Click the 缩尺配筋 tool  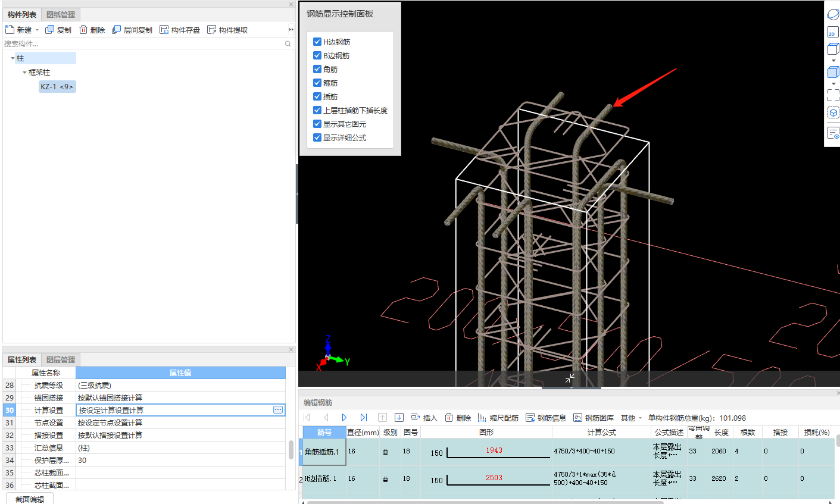[498, 418]
